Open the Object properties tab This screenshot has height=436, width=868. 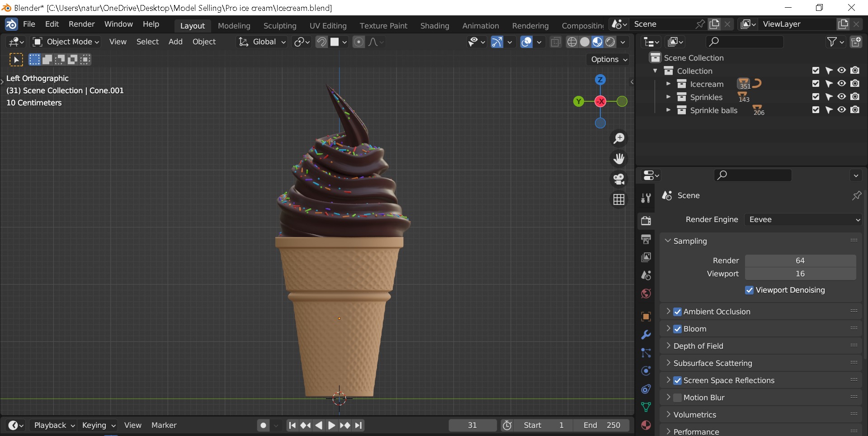click(646, 317)
